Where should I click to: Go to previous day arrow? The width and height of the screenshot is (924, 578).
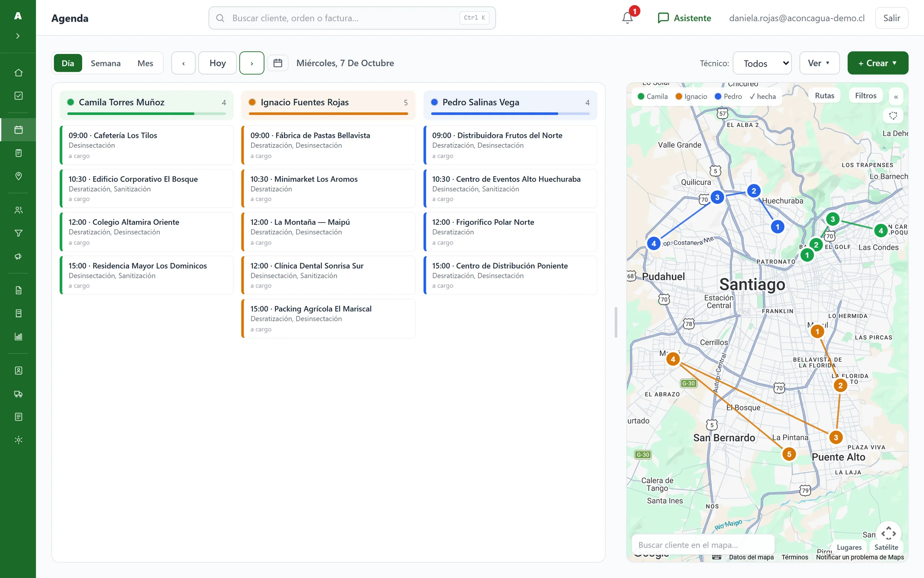click(x=183, y=63)
